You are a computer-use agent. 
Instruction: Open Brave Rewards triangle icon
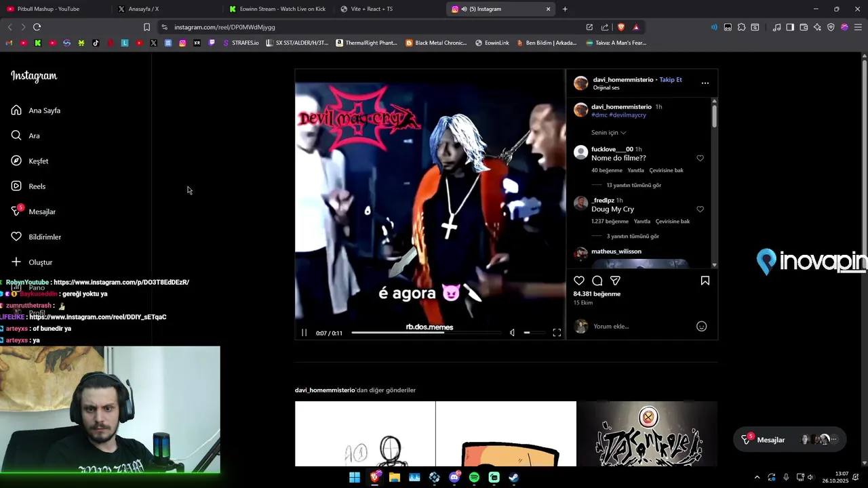click(636, 27)
